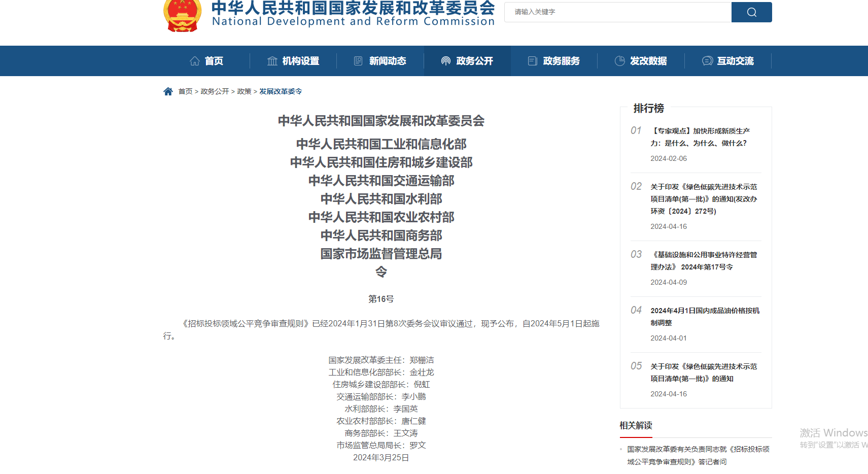Open ranking item 02 with 272号 notice
This screenshot has height=474, width=868.
click(704, 199)
